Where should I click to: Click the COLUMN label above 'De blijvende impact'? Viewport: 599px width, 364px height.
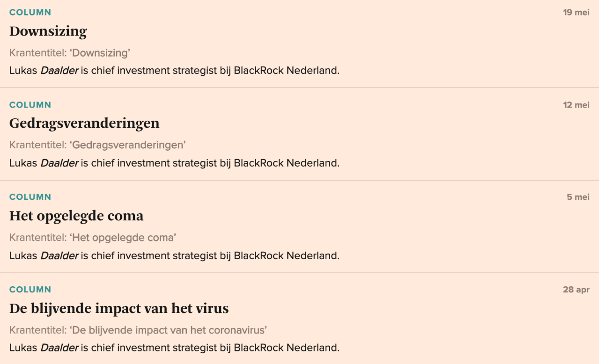(x=30, y=290)
